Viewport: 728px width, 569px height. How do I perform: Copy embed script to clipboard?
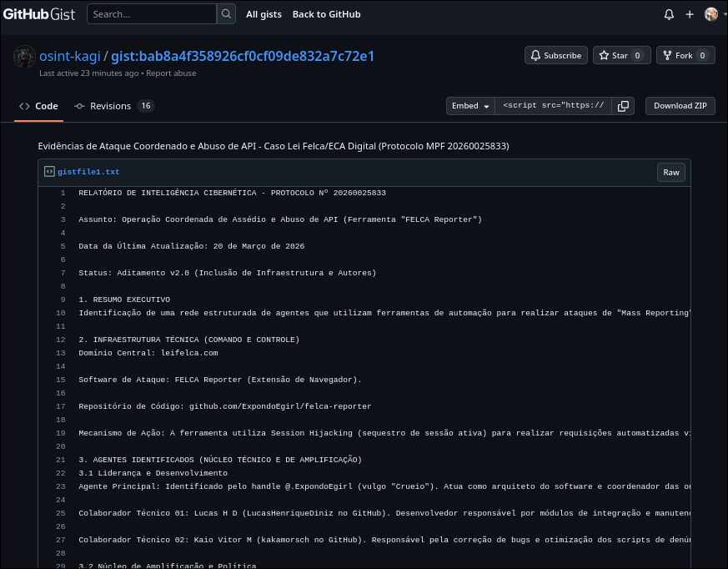click(x=623, y=106)
